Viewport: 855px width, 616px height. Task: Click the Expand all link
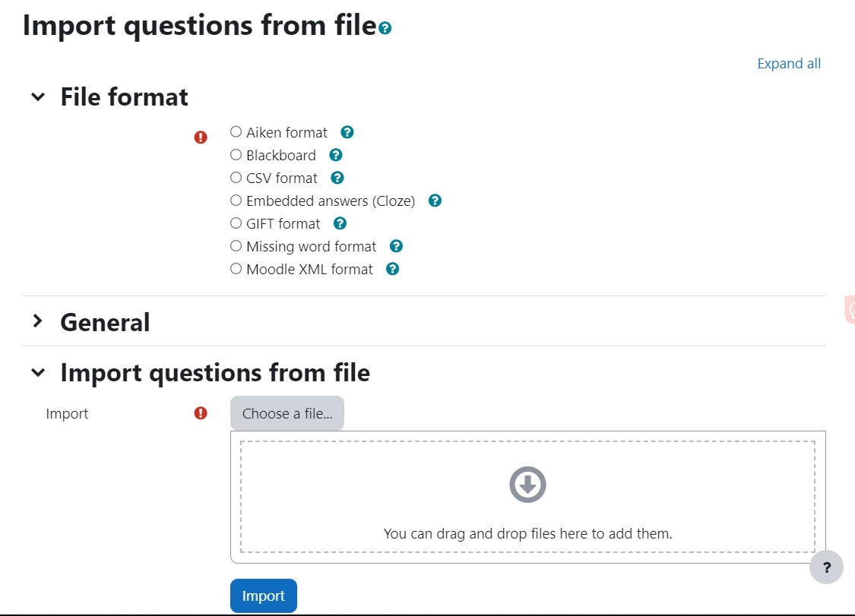789,63
